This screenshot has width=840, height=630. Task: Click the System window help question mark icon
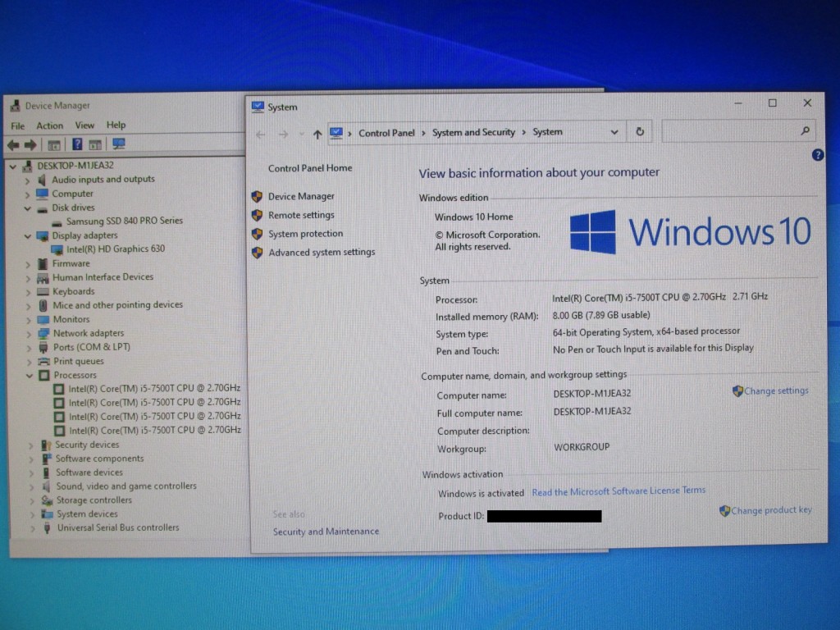tap(818, 155)
